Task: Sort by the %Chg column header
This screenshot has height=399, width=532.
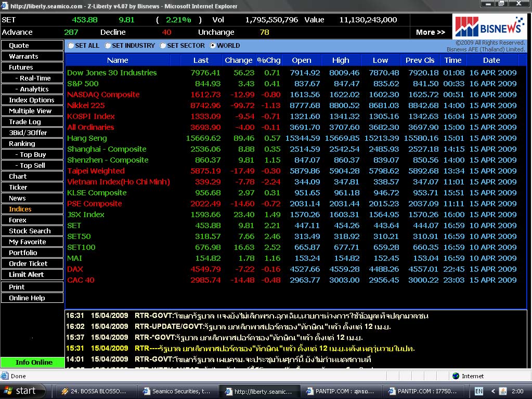Action: click(x=269, y=60)
